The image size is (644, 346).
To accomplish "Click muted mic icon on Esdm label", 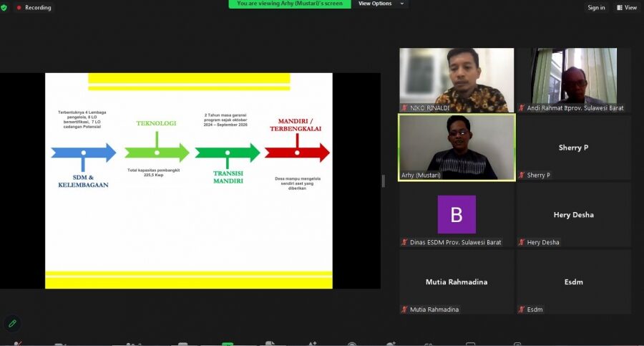I will tap(521, 309).
